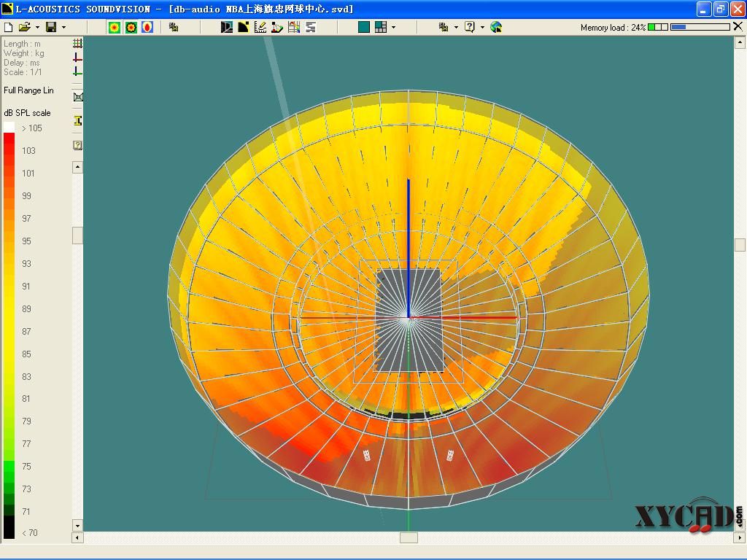The height and width of the screenshot is (560, 747).
Task: Toggle the grid display icon in side panel
Action: coord(77,43)
